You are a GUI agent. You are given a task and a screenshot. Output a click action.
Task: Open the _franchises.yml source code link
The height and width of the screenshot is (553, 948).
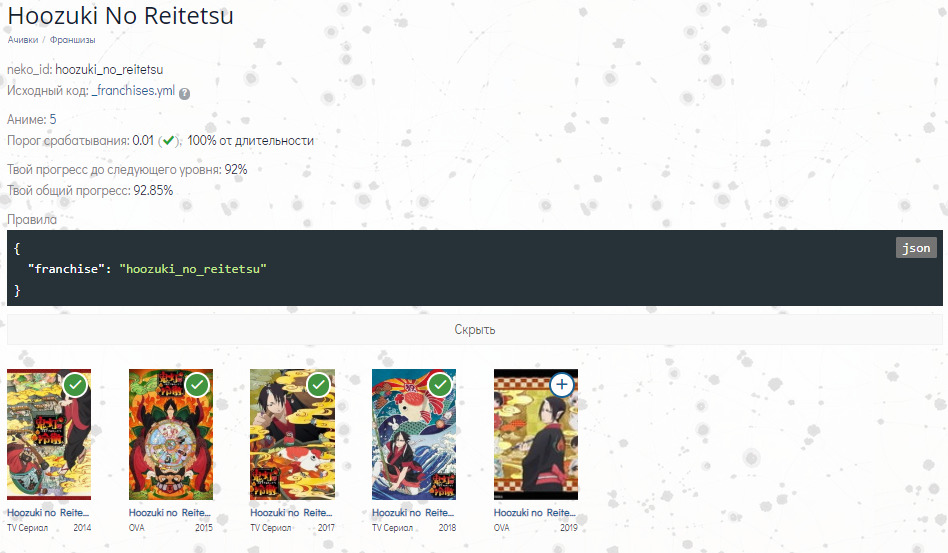(x=133, y=91)
